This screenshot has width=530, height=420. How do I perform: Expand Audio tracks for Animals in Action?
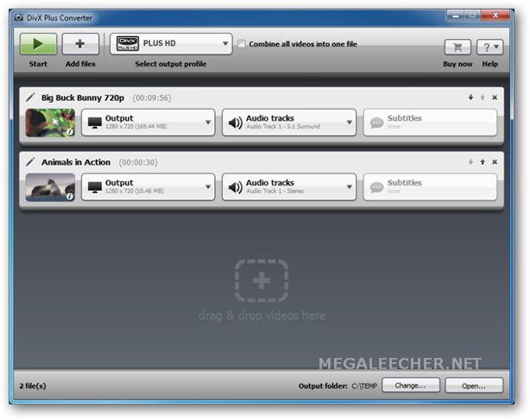[x=289, y=187]
